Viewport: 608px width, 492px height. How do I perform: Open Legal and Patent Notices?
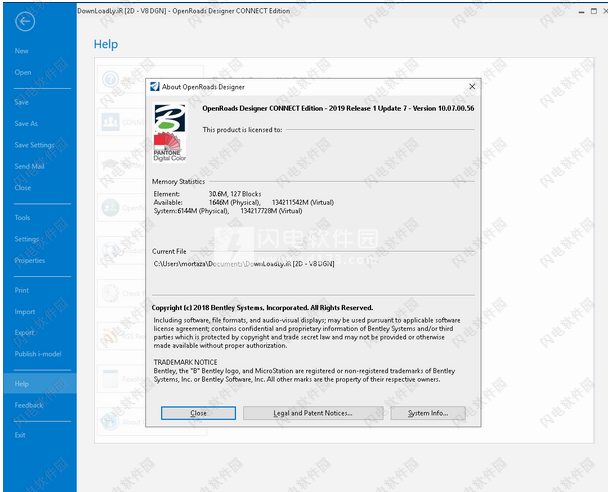[313, 413]
